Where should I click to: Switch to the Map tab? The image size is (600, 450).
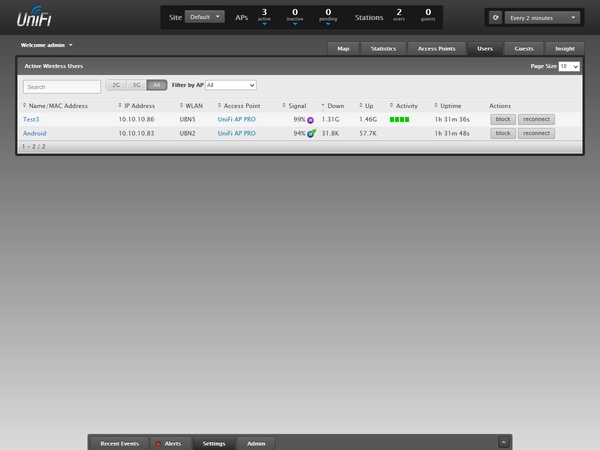[343, 49]
